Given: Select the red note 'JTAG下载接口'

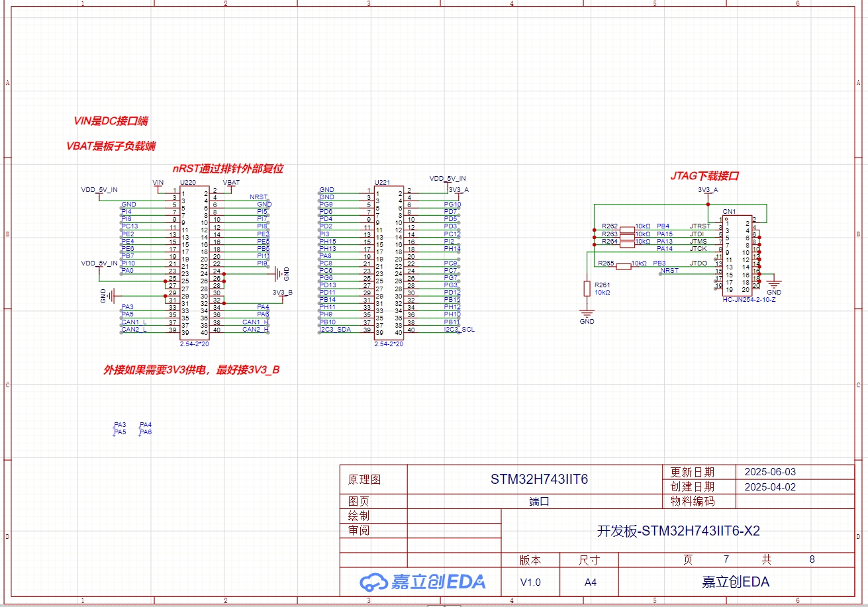Looking at the screenshot, I should [704, 176].
